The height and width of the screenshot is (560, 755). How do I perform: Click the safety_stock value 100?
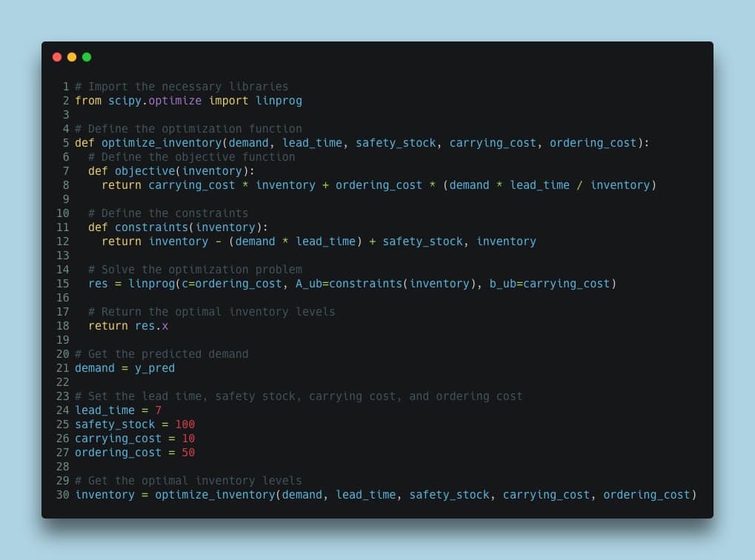(184, 424)
